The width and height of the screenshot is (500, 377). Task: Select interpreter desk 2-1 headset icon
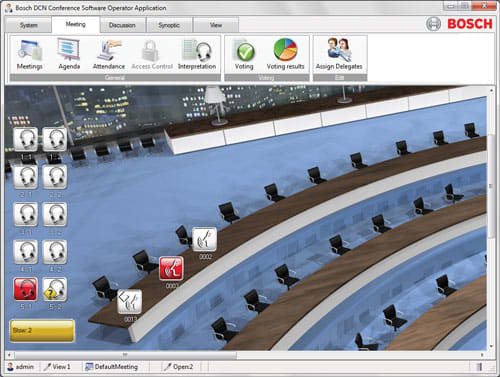click(x=26, y=177)
